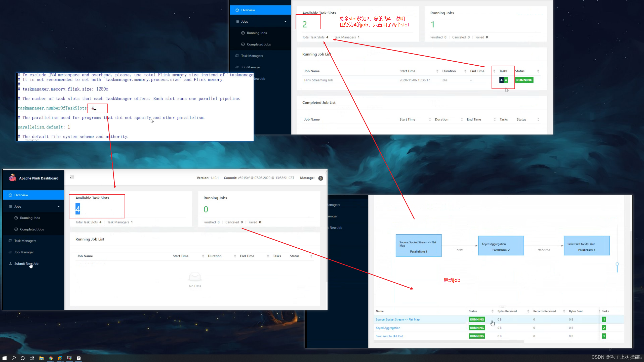Click the Apache Flink squirrel logo

[x=12, y=178]
